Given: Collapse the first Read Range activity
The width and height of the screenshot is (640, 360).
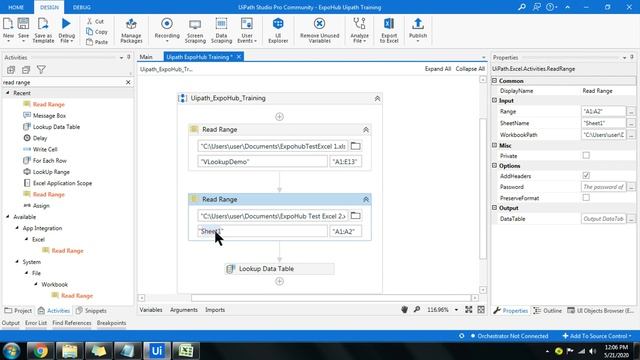Looking at the screenshot, I should coord(366,130).
